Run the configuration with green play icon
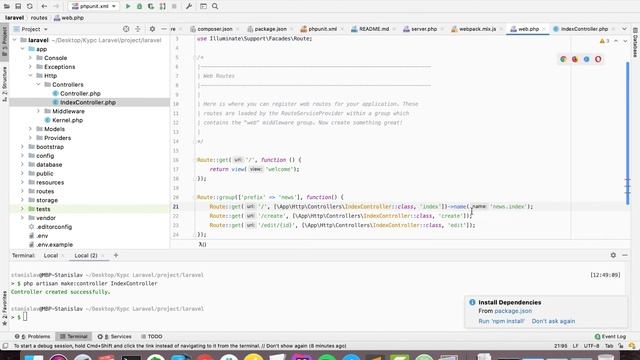 [128, 6]
